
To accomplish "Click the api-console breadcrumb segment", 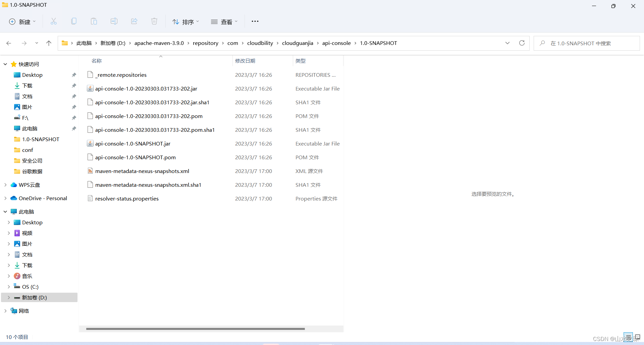I will tap(336, 43).
